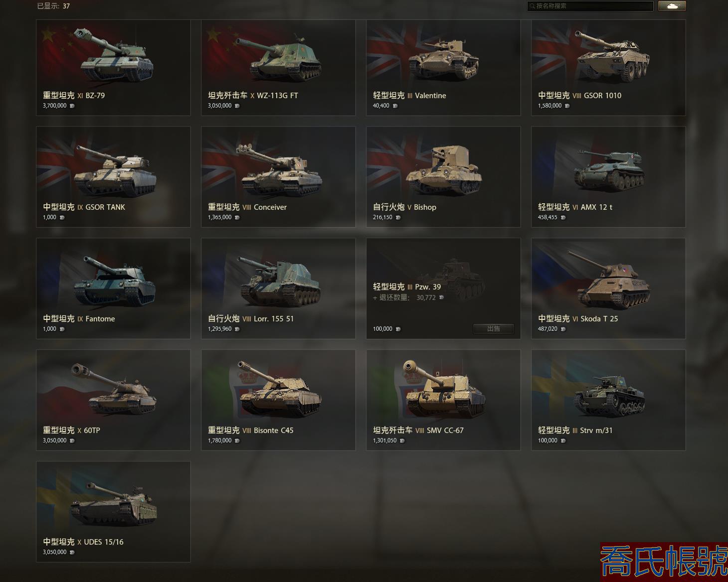Click the credits icon beside Pzw. 39 refund amount
The width and height of the screenshot is (728, 582).
(x=441, y=297)
